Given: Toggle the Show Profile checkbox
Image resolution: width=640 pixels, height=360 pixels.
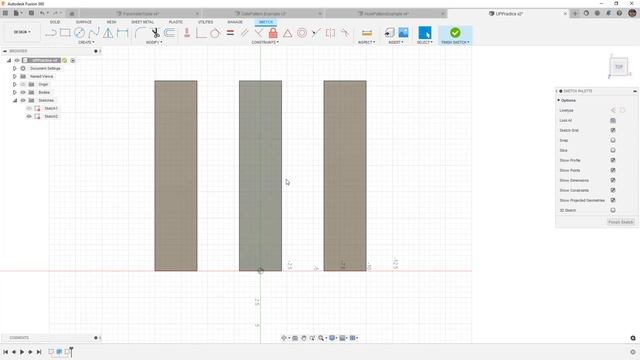Looking at the screenshot, I should click(613, 160).
